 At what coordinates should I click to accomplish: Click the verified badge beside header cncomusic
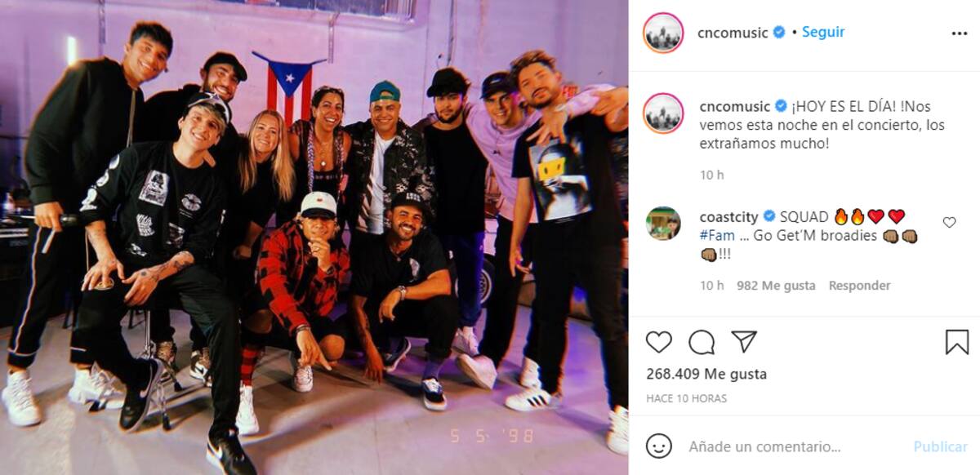point(779,33)
